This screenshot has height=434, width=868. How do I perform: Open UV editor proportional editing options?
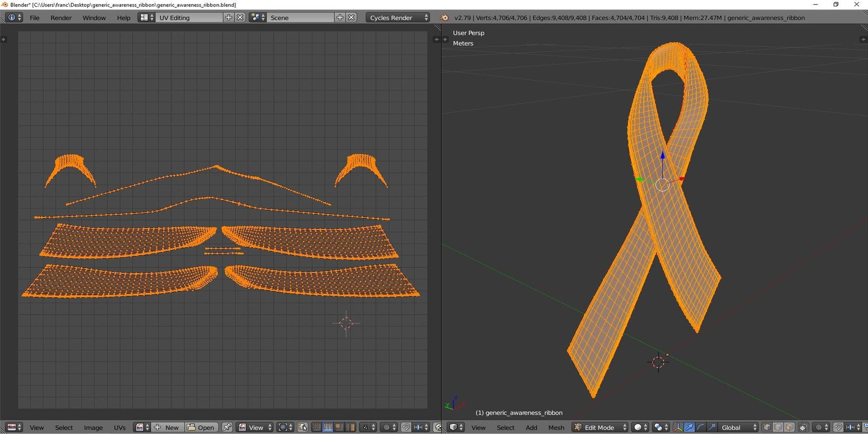point(389,427)
